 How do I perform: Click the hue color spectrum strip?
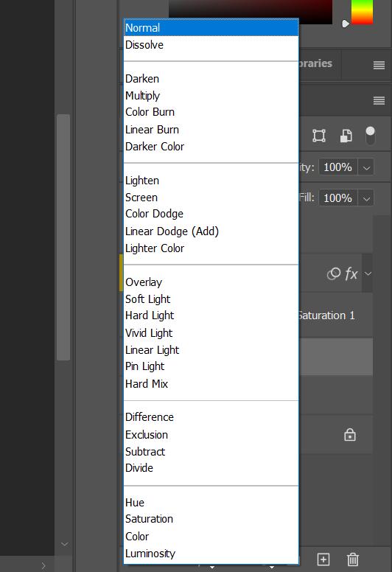362,12
